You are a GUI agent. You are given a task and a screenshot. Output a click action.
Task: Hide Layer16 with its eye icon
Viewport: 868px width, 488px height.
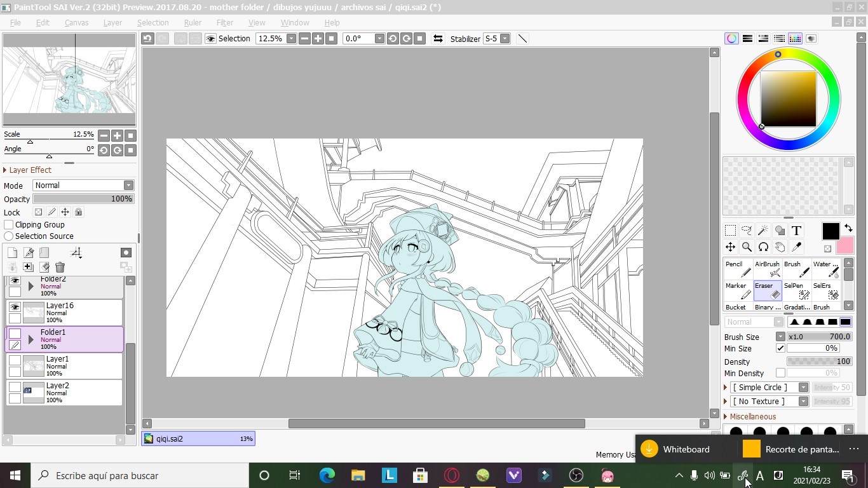(x=15, y=307)
